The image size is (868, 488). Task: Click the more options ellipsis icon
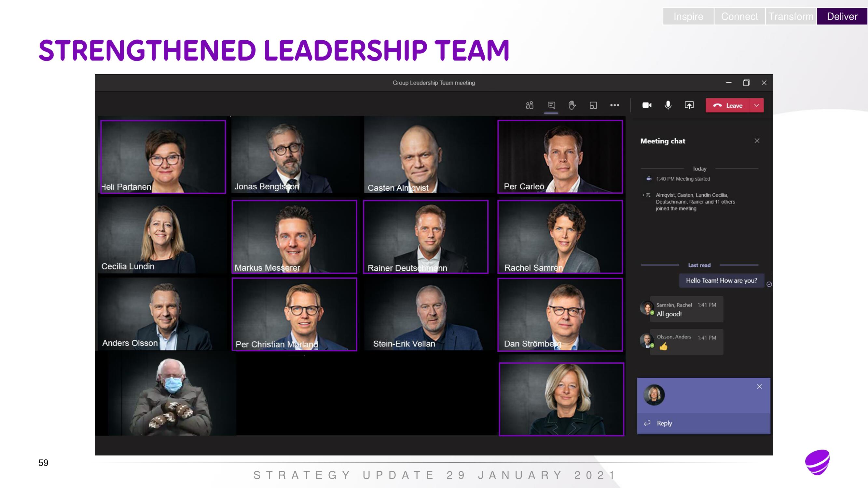(613, 105)
